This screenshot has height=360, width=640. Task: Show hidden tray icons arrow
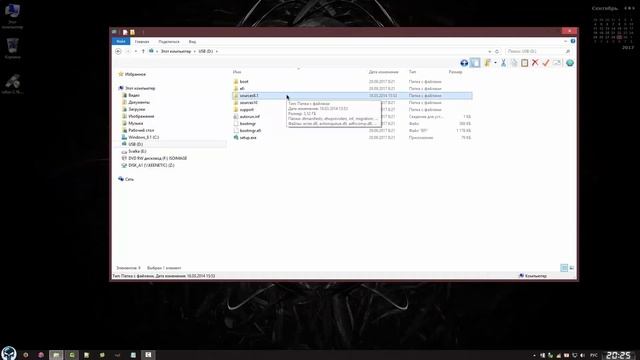point(534,356)
